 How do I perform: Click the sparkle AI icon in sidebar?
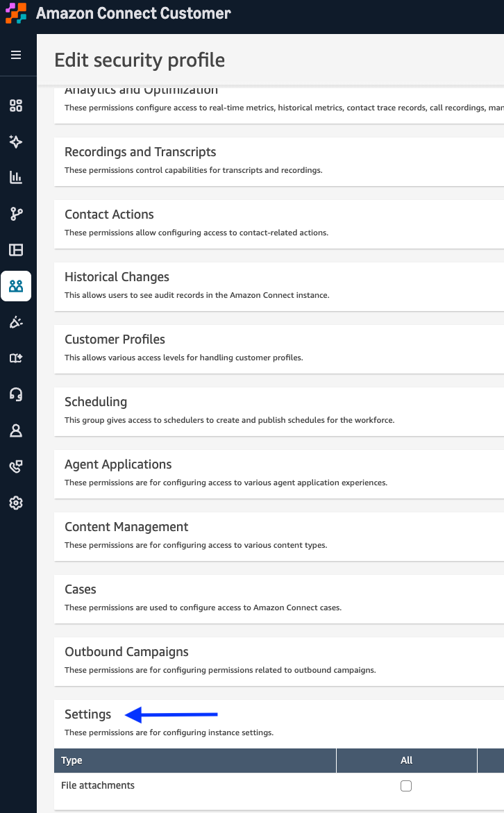16,142
